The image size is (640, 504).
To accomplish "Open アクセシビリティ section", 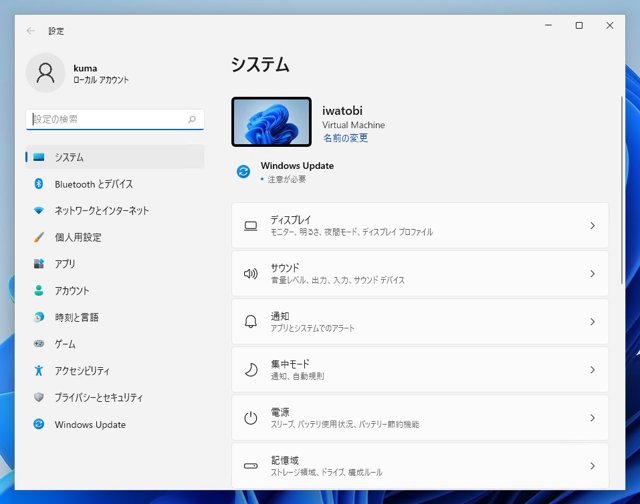I will pyautogui.click(x=115, y=371).
